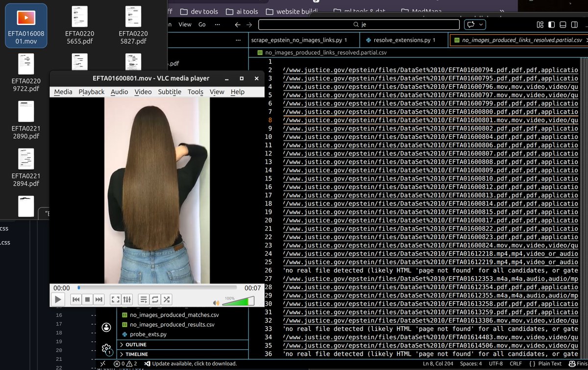588x370 pixels.
Task: Select no_images_produced_links_resolved.partial.csv tab
Action: tap(518, 40)
